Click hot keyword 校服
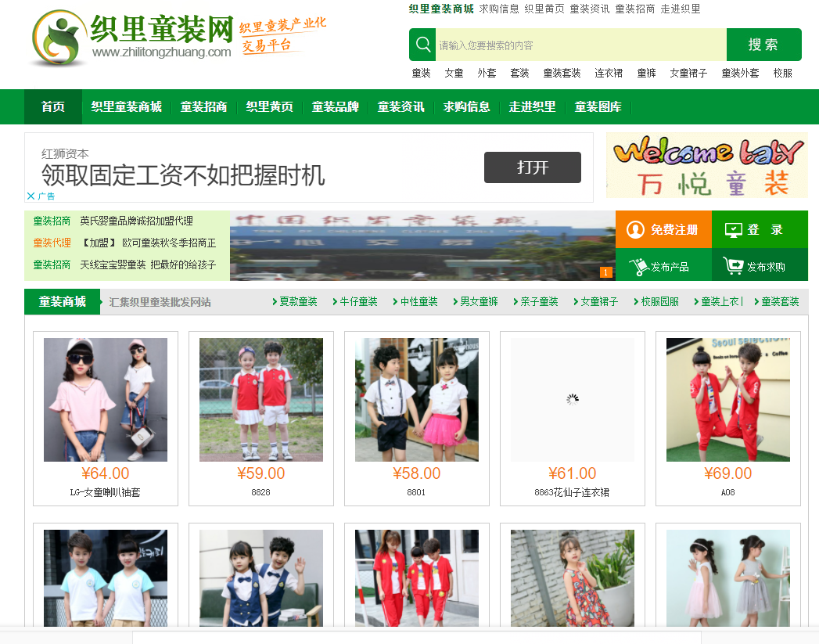The image size is (819, 644). pos(782,73)
